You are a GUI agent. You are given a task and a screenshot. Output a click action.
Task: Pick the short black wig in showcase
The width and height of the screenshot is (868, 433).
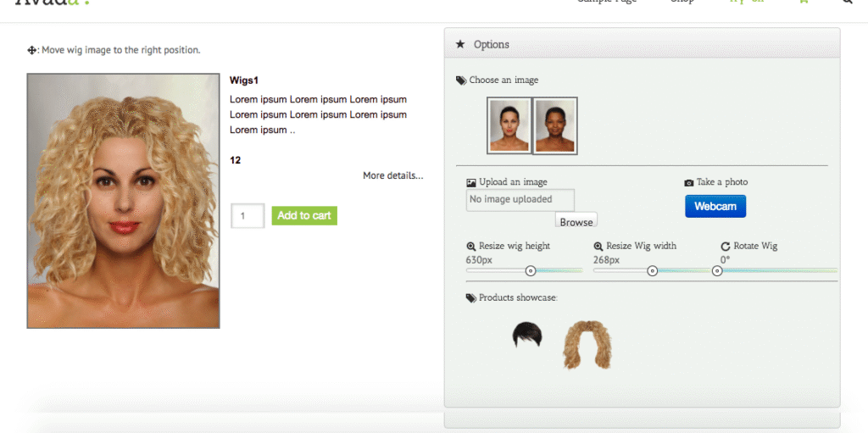click(526, 336)
